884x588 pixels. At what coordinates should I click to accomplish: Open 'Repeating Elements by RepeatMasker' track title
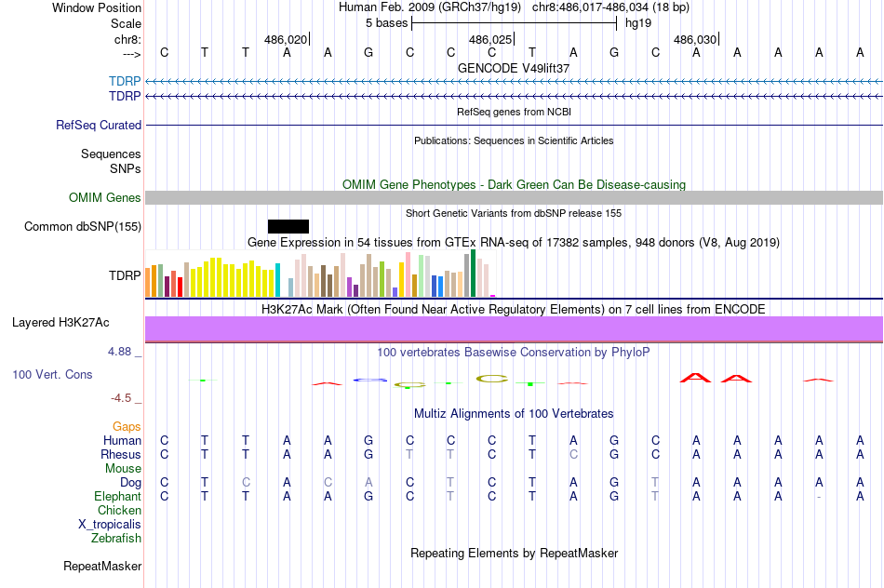514,553
